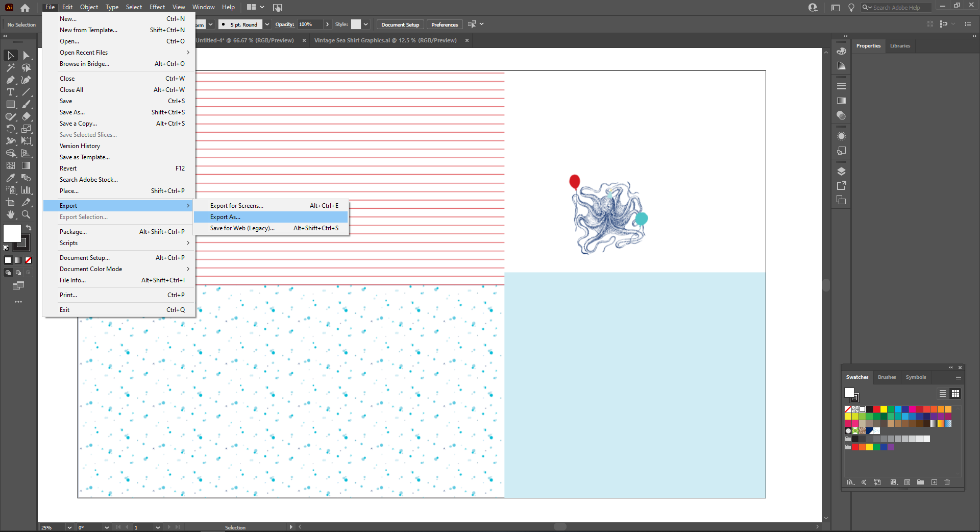This screenshot has height=532, width=980.
Task: Open the Style dropdown arrow
Action: (x=365, y=25)
